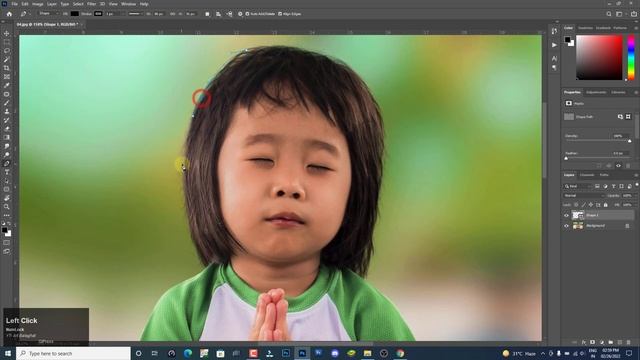This screenshot has height=360, width=640.
Task: Open the stroke line style dropdown
Action: pos(136,14)
